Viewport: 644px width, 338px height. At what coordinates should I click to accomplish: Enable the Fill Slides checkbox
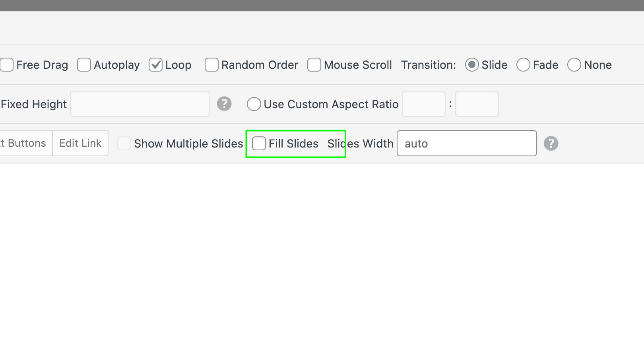(259, 144)
